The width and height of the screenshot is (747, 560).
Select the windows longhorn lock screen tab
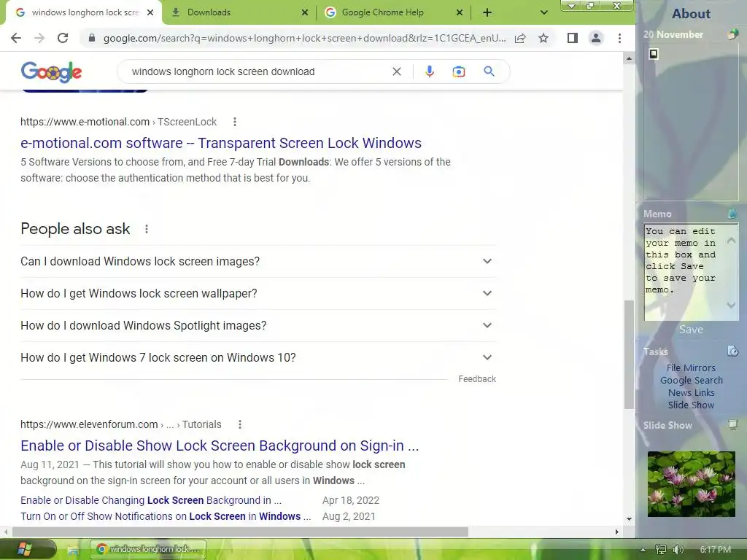pos(83,12)
